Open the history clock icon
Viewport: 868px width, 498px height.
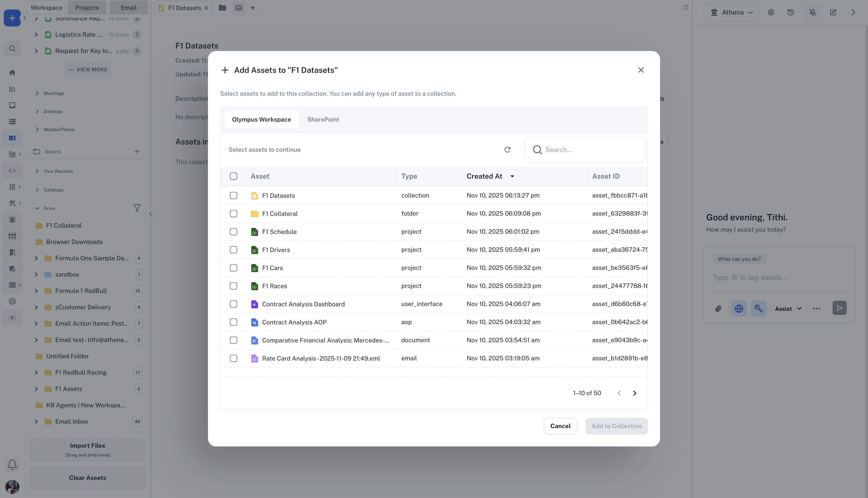(790, 12)
